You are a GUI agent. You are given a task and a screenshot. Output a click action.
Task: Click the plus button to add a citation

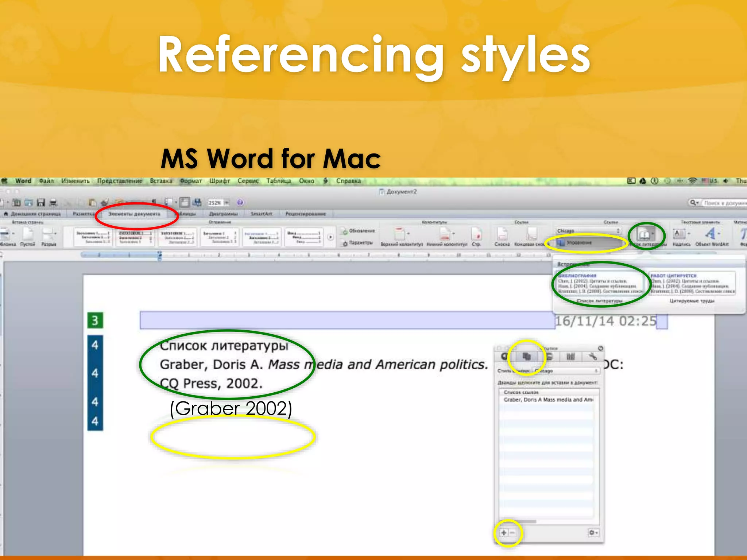(504, 533)
